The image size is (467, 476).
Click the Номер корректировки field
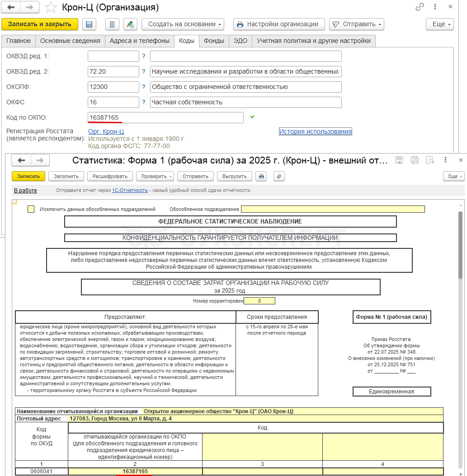259,301
